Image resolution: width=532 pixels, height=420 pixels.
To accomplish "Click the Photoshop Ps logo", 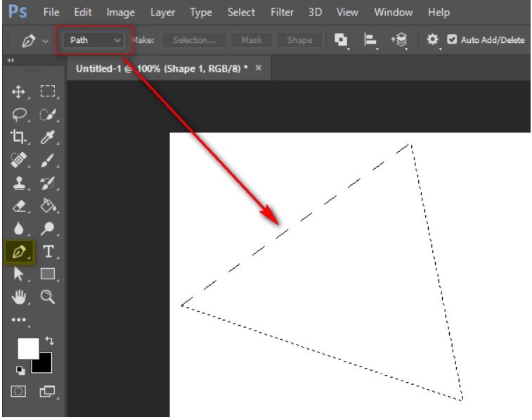I will pos(18,11).
